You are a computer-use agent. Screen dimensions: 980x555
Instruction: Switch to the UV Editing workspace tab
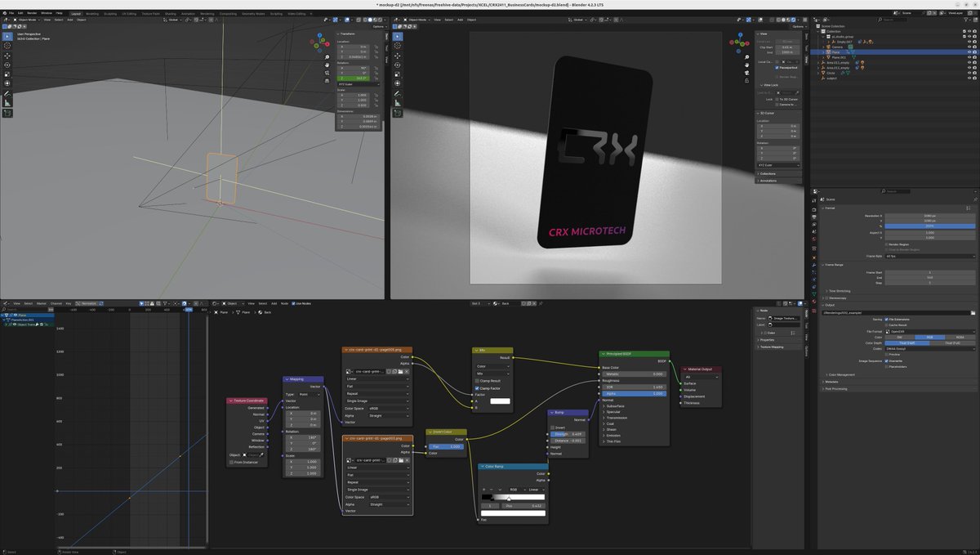coord(129,13)
